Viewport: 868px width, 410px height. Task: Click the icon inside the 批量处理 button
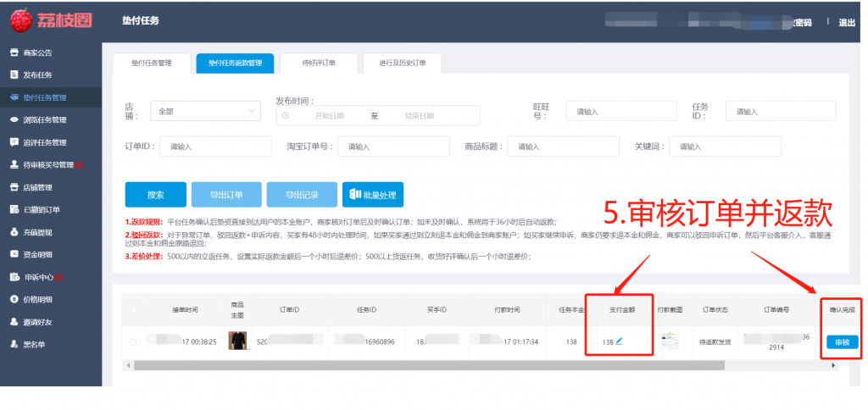[x=355, y=195]
